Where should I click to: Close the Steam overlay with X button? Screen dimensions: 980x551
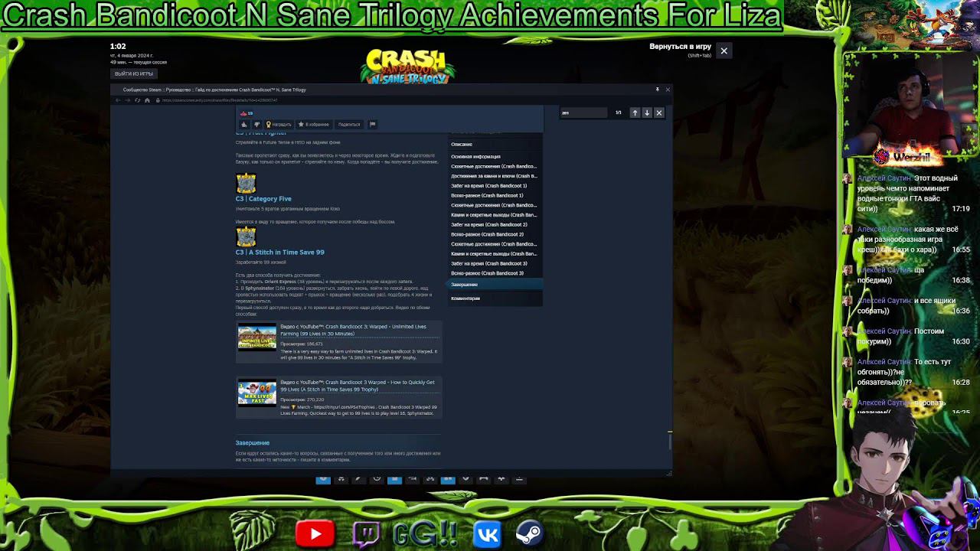click(x=724, y=51)
